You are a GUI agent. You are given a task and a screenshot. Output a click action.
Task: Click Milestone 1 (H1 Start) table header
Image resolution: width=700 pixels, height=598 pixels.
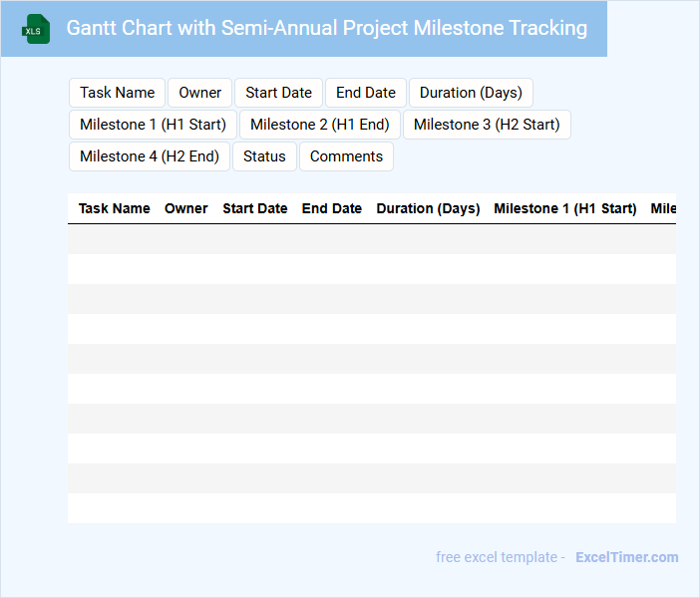point(565,208)
